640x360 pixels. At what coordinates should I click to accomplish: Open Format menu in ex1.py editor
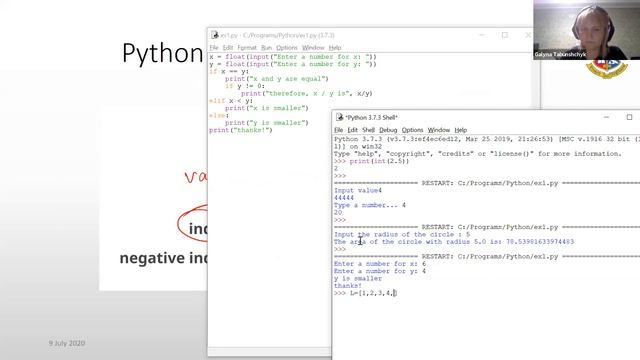(247, 48)
